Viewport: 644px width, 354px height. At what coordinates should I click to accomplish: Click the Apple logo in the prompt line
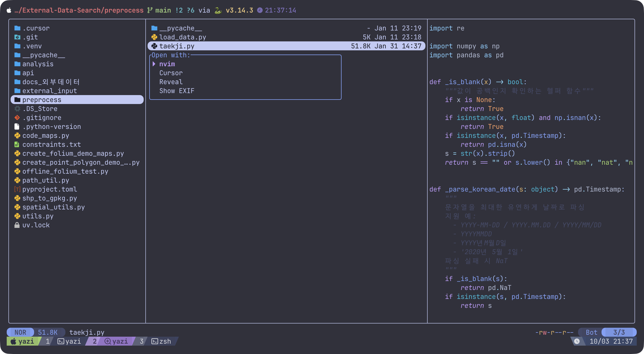9,10
